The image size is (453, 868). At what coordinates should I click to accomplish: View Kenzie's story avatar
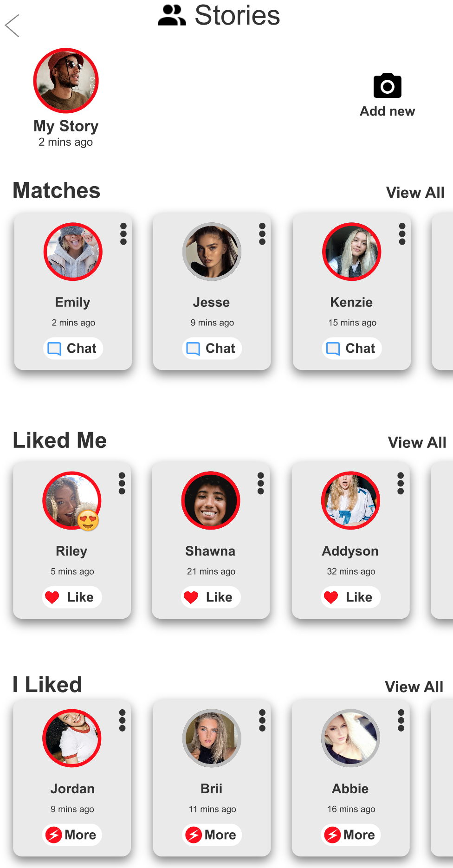[x=351, y=252]
